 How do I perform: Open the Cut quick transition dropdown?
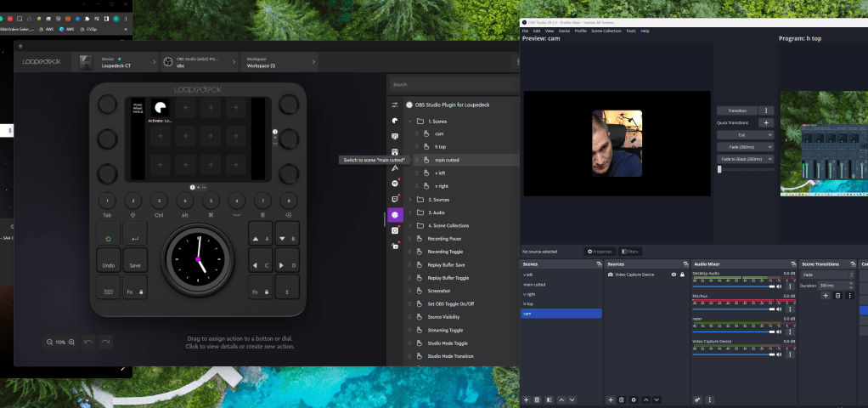coord(745,134)
